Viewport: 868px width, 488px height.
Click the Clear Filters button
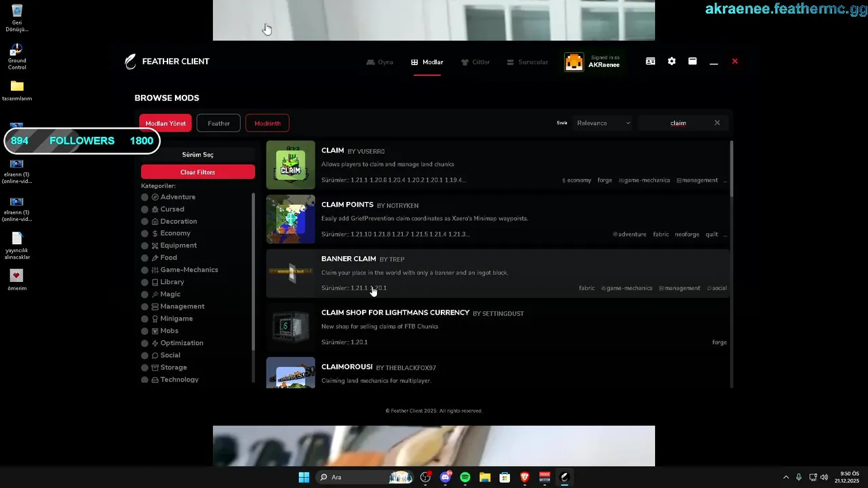point(197,172)
